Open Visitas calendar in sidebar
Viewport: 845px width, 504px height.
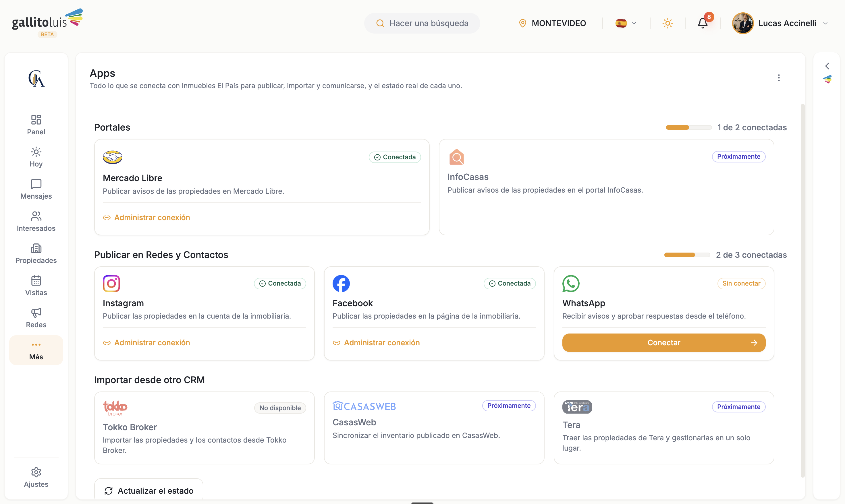click(36, 286)
